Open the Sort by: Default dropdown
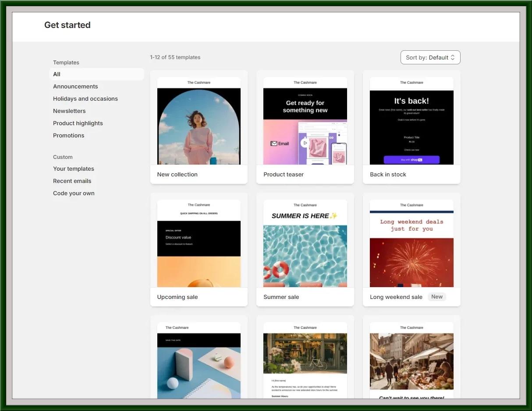 tap(430, 57)
